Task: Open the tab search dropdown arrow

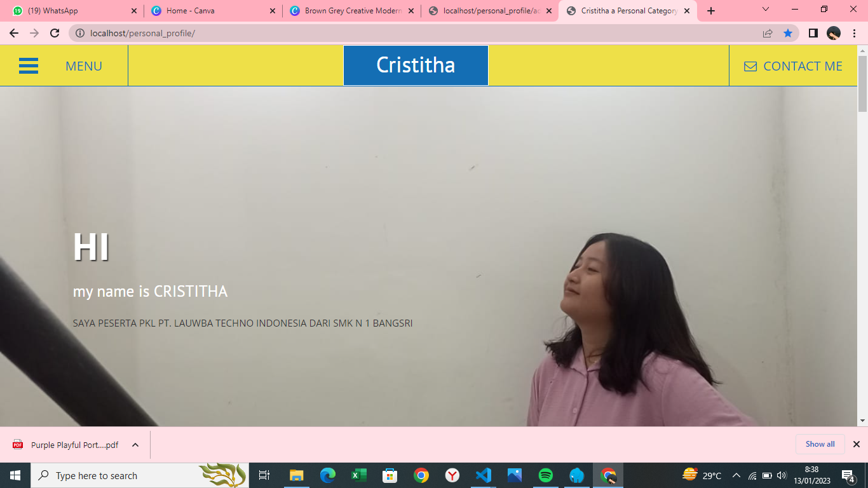Action: pos(766,10)
